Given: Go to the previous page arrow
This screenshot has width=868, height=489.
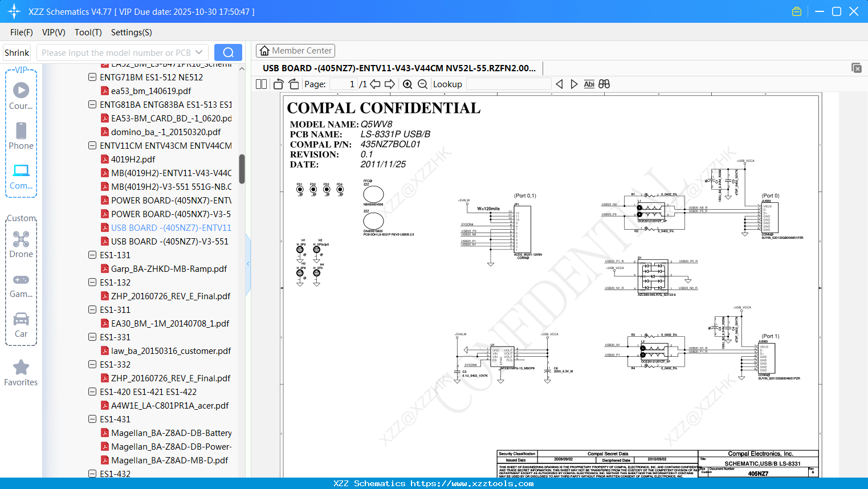Looking at the screenshot, I should point(375,84).
